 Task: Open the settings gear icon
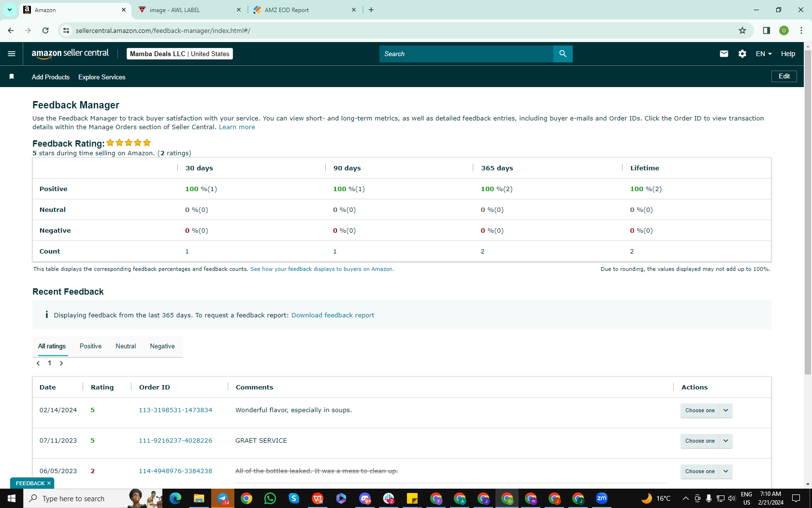pos(742,54)
